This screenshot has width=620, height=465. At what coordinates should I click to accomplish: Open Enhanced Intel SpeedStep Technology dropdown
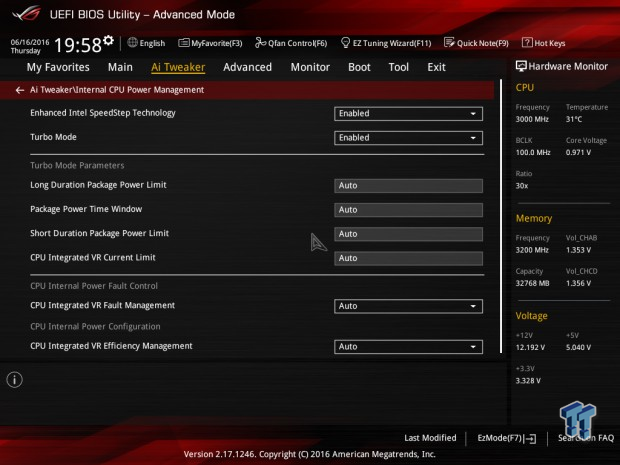pyautogui.click(x=408, y=114)
